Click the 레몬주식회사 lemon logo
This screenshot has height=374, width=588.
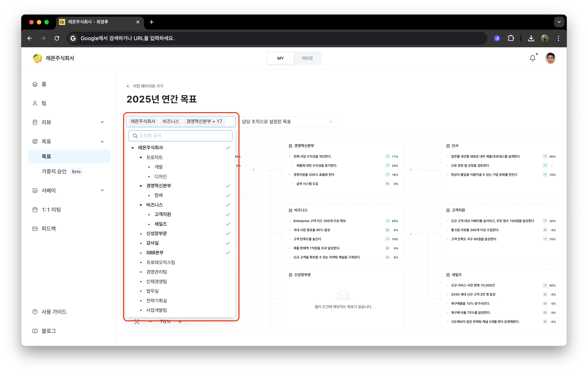point(37,58)
